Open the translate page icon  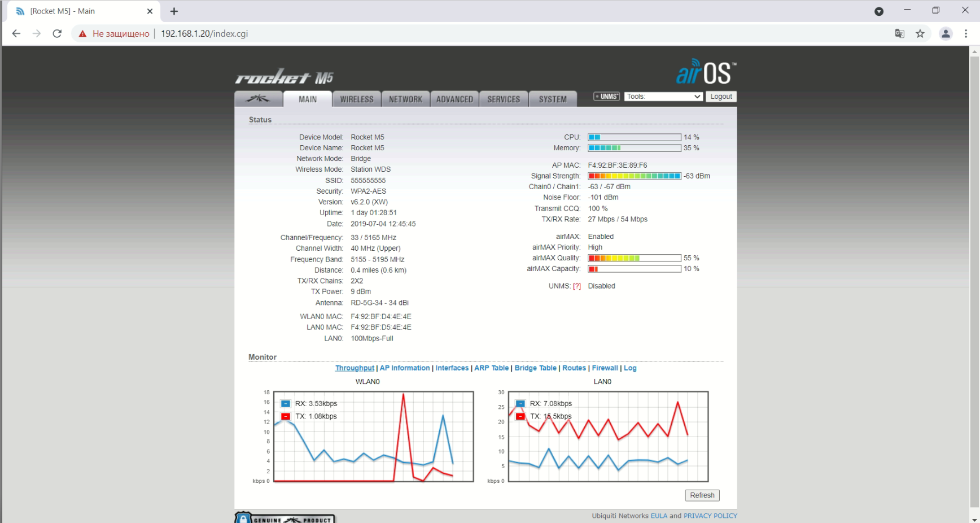click(x=900, y=33)
